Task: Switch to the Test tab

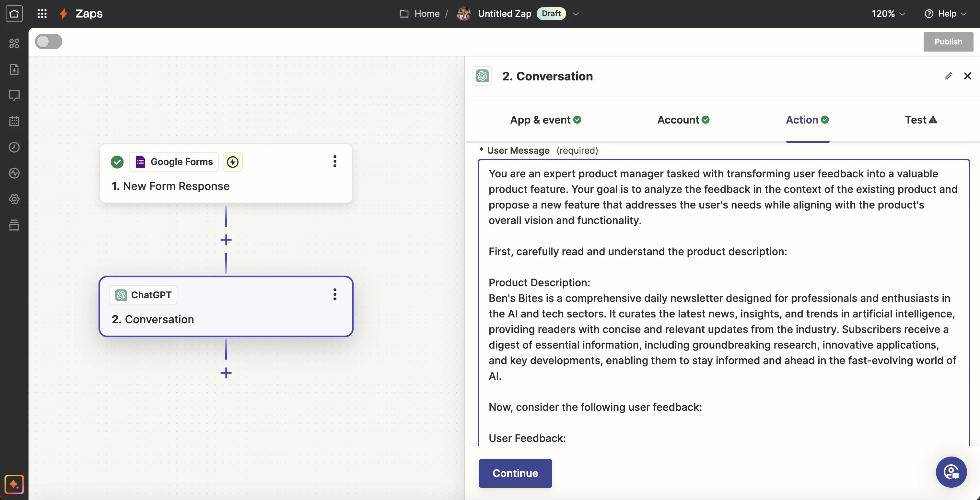Action: [x=921, y=120]
